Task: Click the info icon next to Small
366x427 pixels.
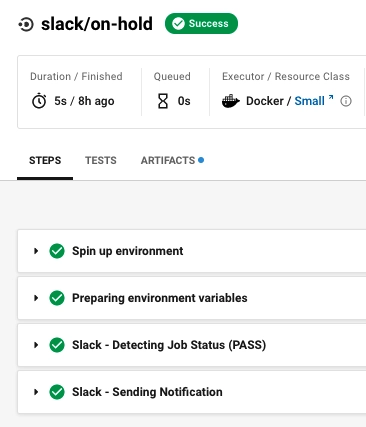Action: tap(346, 101)
